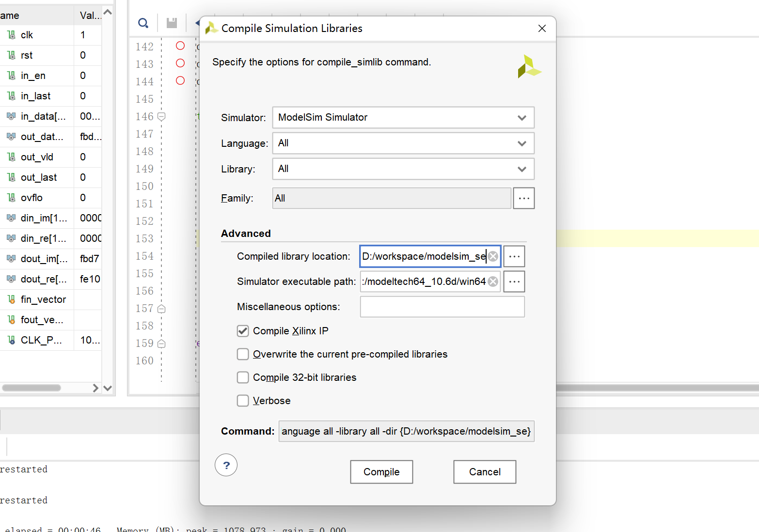Screen dimensions: 759x532
Task: Uncheck the Compile Xilinx IP checkbox
Action: point(243,331)
